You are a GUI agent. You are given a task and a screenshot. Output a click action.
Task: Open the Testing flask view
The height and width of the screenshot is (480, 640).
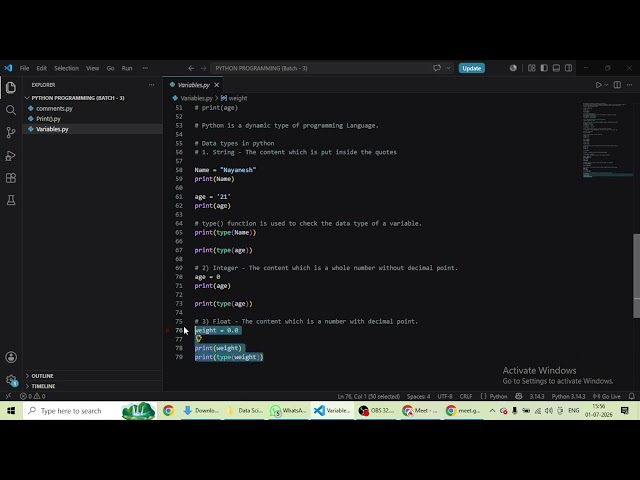click(x=11, y=200)
